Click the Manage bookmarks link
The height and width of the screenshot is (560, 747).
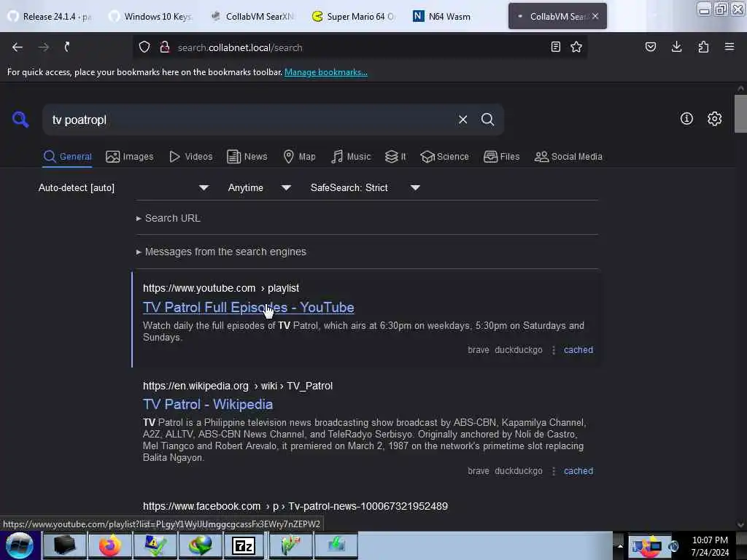coord(326,72)
